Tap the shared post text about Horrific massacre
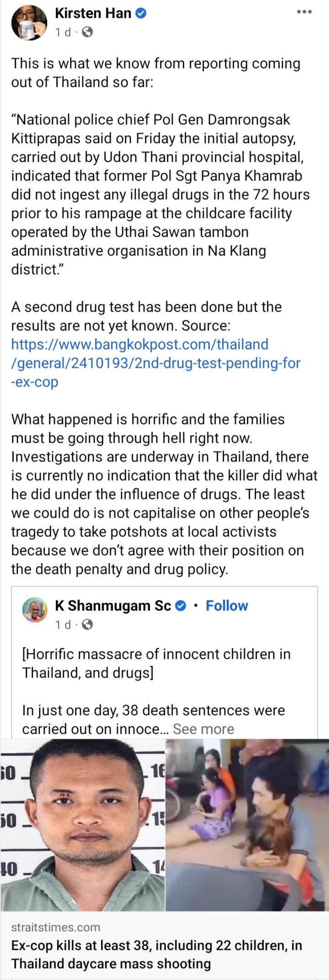The image size is (329, 980). [156, 663]
